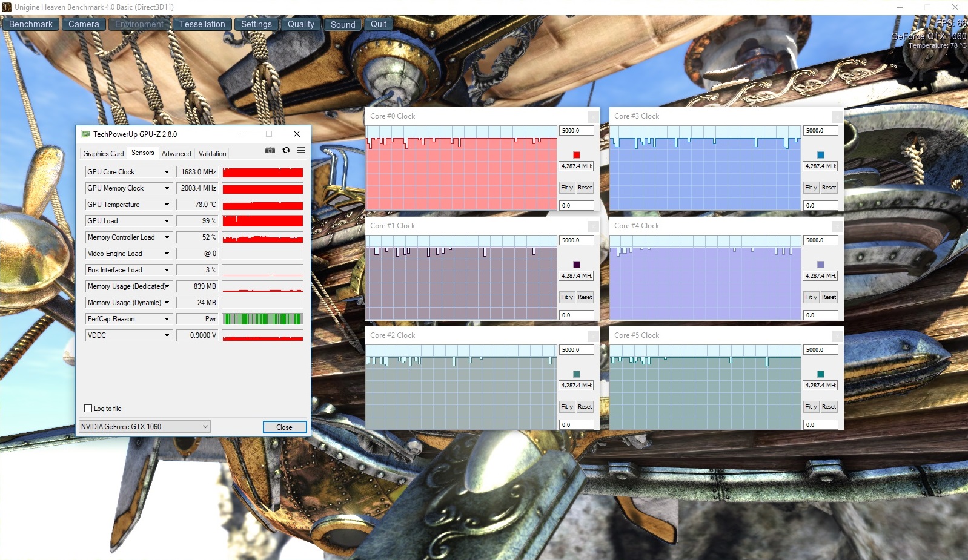
Task: Expand the GPU Load sensor dropdown
Action: click(167, 221)
